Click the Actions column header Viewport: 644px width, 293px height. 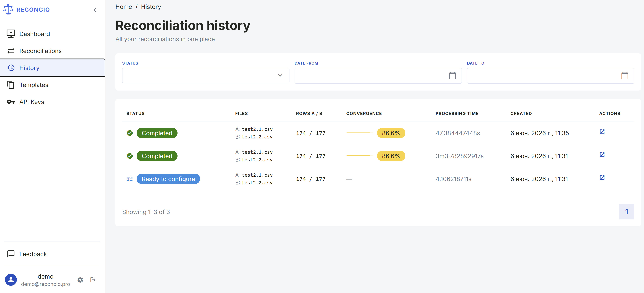point(610,113)
